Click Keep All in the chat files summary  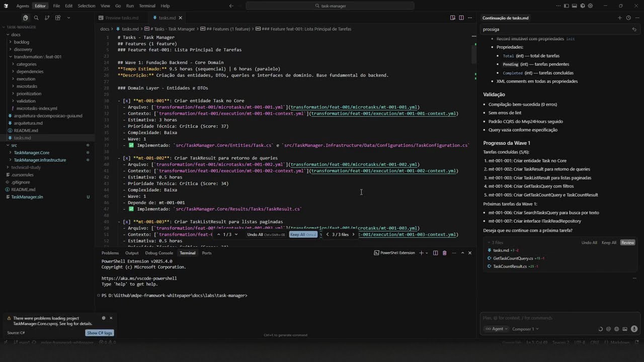609,242
